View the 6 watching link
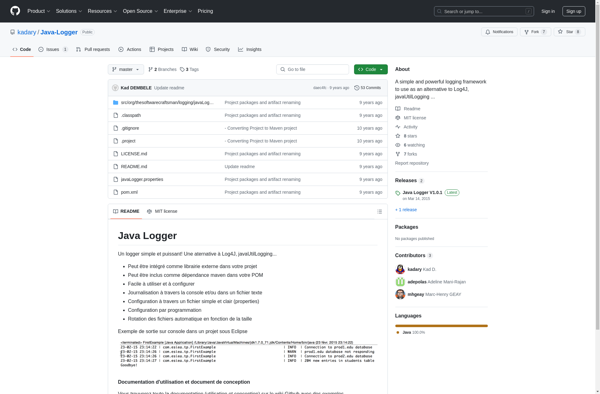The width and height of the screenshot is (600, 394). (410, 145)
